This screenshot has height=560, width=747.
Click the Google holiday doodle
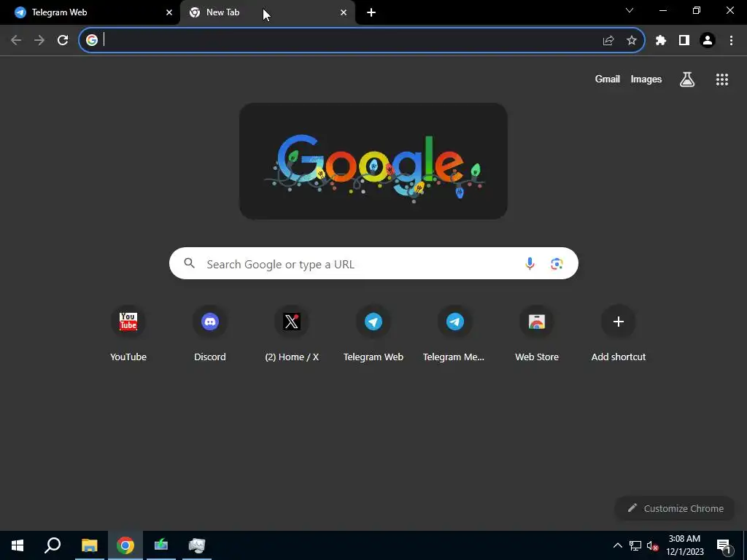[x=373, y=161]
